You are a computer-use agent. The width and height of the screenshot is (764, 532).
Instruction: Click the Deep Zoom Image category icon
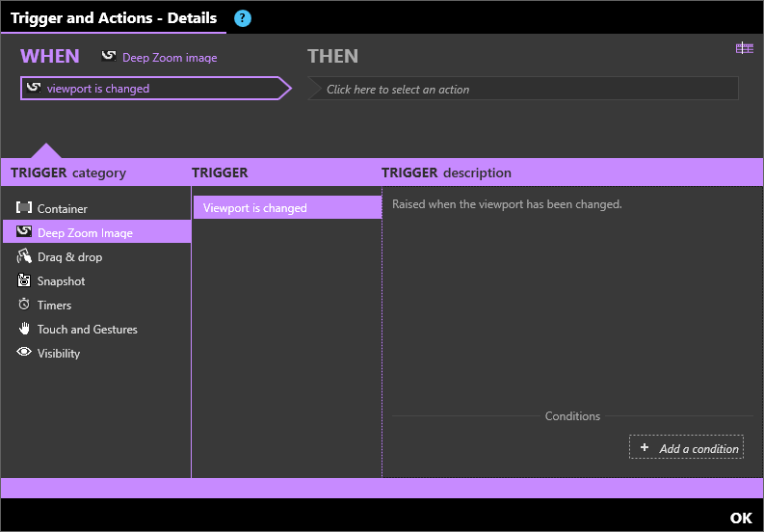[24, 232]
